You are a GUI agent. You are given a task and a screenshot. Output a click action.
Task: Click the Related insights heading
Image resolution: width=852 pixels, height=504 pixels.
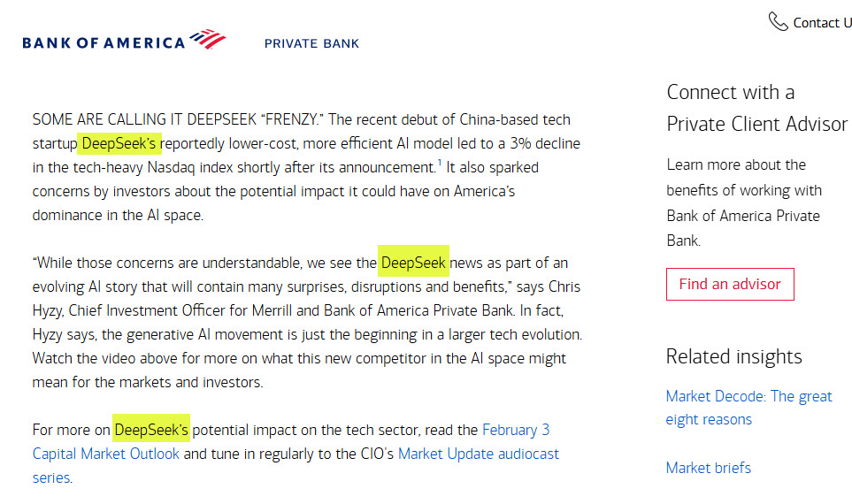(733, 357)
